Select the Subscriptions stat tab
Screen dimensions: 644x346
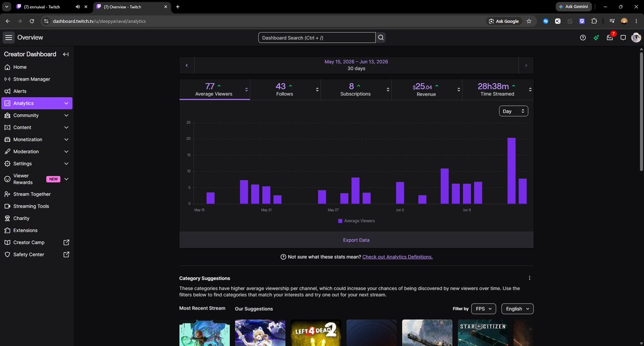355,90
